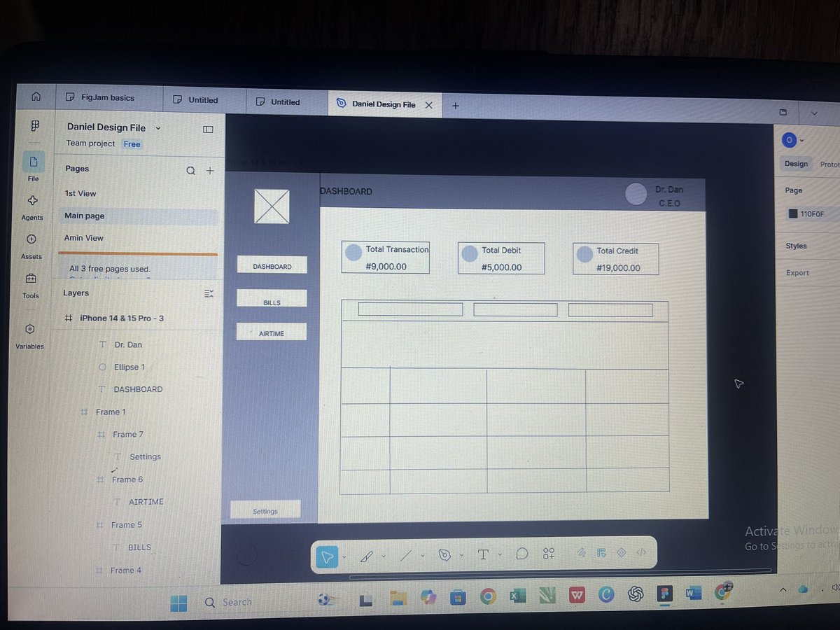Screen dimensions: 840x630
Task: Open the Line shape dropdown arrow
Action: click(x=423, y=556)
